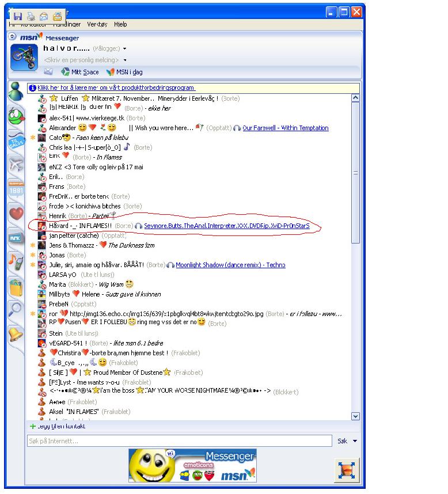Image resolution: width=448 pixels, height=494 pixels.
Task: Click the floppy disk save image icon
Action: (18, 16)
